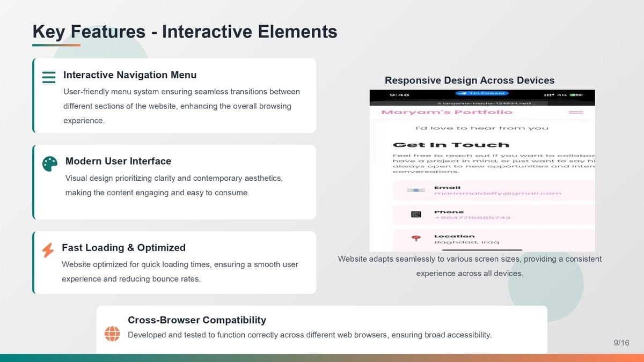644x362 pixels.
Task: Click the hamburger icon beside Interactive Navigation Menu
Action: [x=49, y=77]
